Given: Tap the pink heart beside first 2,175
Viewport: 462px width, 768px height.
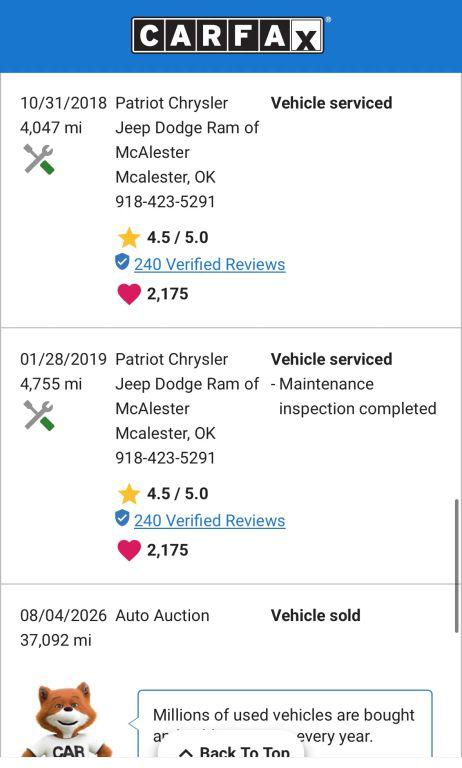Looking at the screenshot, I should (x=129, y=294).
